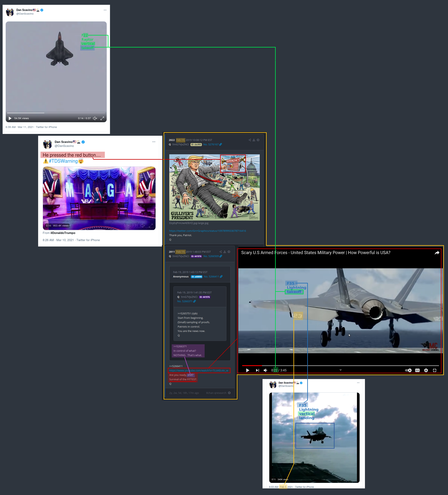The height and width of the screenshot is (495, 448).
Task: Play the F22 Raptor tweet video
Action: point(10,118)
